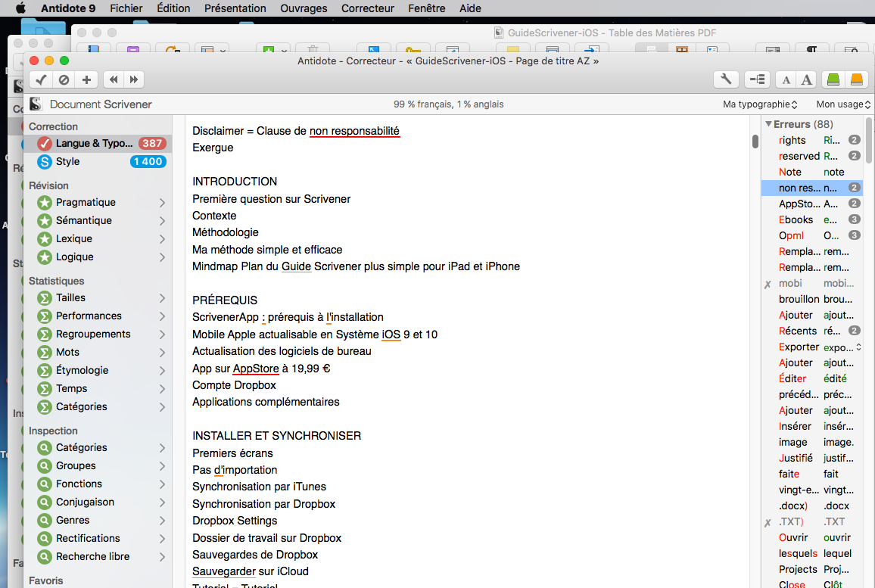Collapse the Erreurs list triangle

pos(768,124)
